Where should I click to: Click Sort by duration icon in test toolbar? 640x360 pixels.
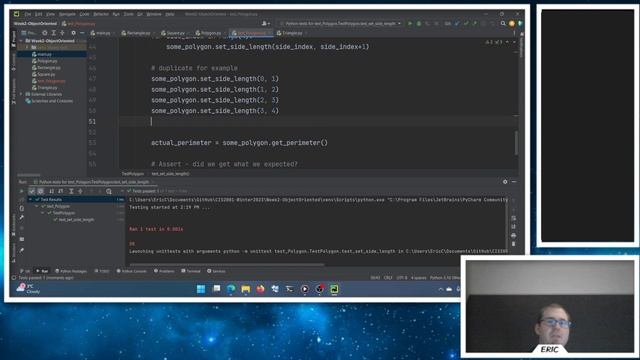tap(60, 191)
